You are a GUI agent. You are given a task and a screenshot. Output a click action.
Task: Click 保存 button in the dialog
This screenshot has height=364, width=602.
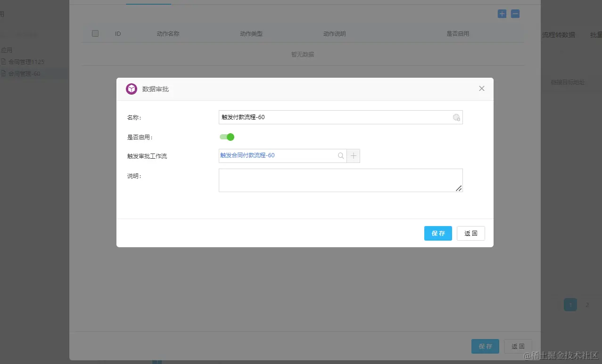tap(438, 234)
